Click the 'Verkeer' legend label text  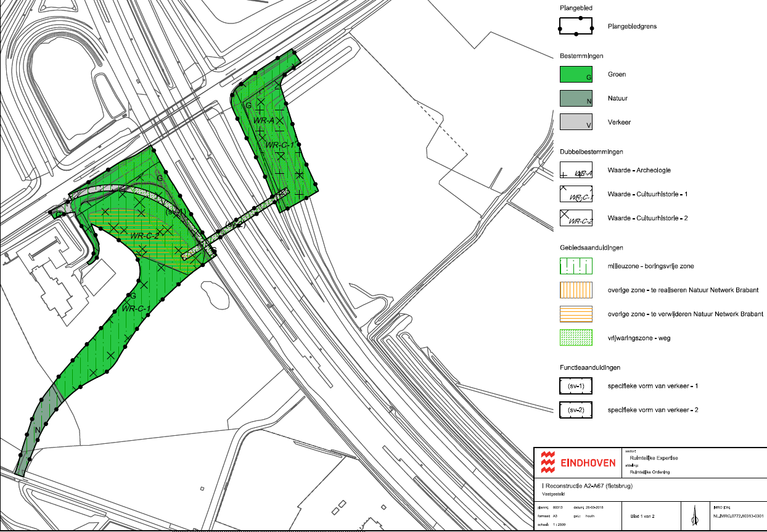pyautogui.click(x=619, y=123)
